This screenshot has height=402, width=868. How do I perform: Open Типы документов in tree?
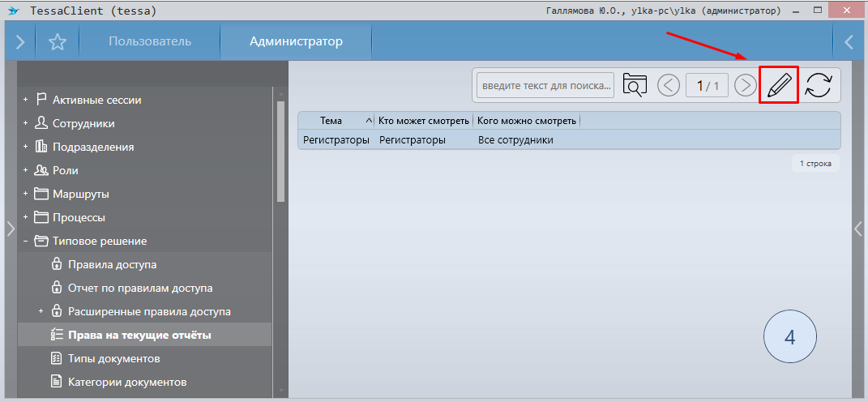pos(113,358)
